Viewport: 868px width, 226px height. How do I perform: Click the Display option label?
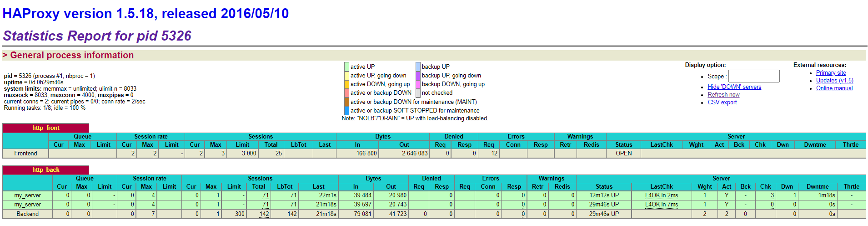[x=705, y=65]
